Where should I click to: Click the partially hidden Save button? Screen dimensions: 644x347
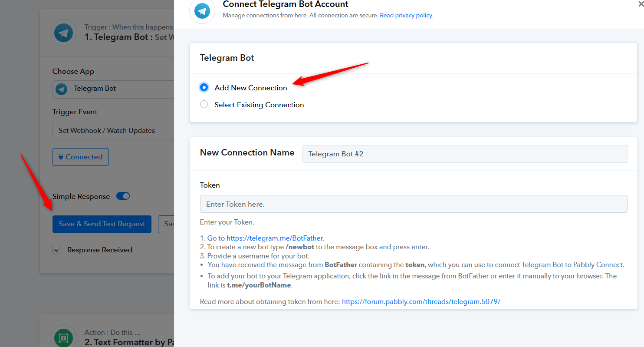click(166, 224)
